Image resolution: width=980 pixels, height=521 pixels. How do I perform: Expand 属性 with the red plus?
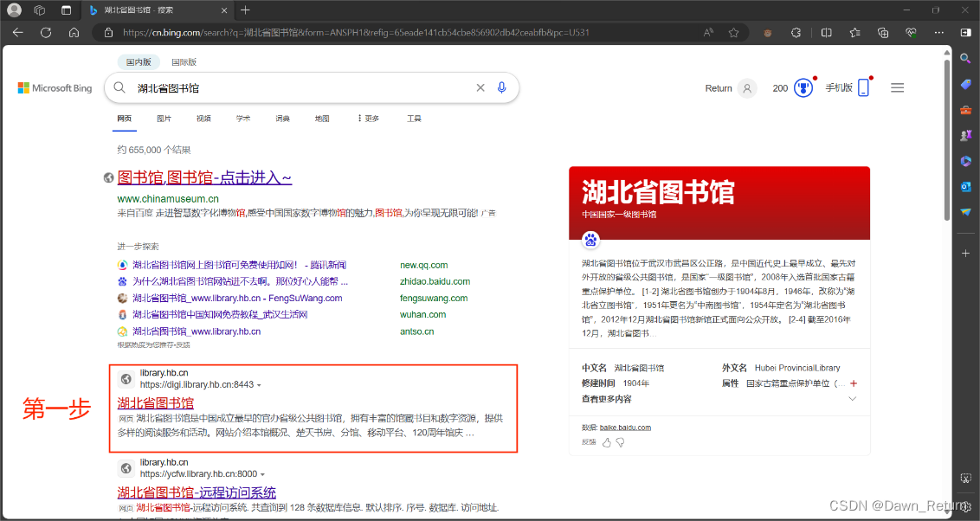click(x=854, y=383)
